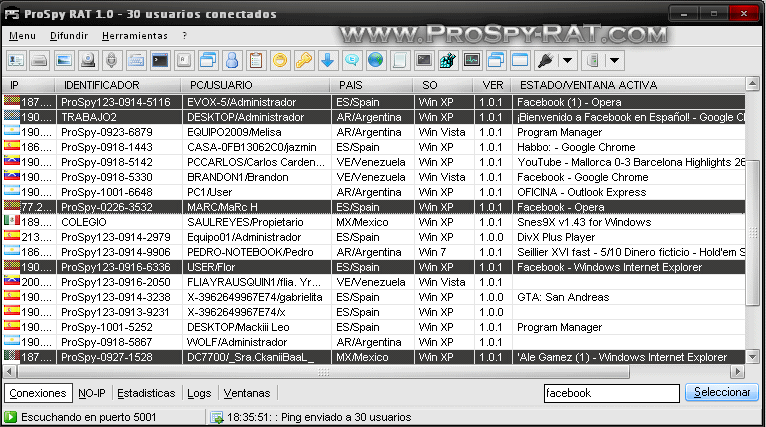Click the blue user silhouette icon

pyautogui.click(x=232, y=61)
